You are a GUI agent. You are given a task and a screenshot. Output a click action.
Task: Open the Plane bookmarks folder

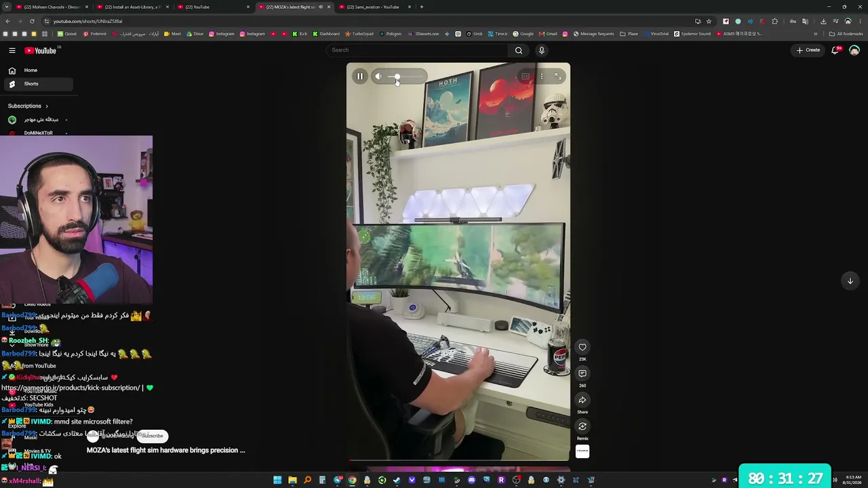pos(629,34)
